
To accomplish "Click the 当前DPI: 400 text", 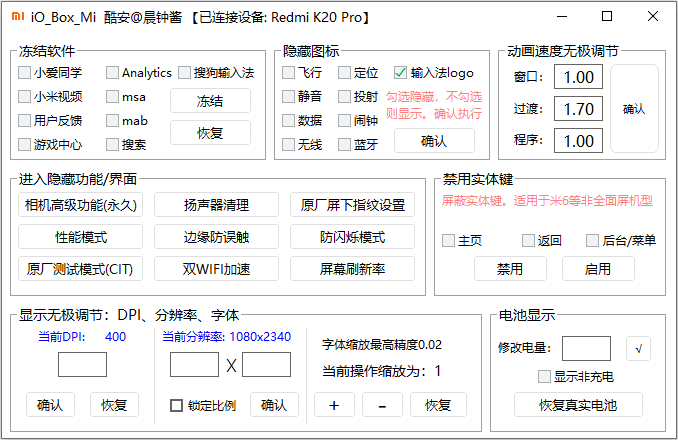I will [x=82, y=337].
